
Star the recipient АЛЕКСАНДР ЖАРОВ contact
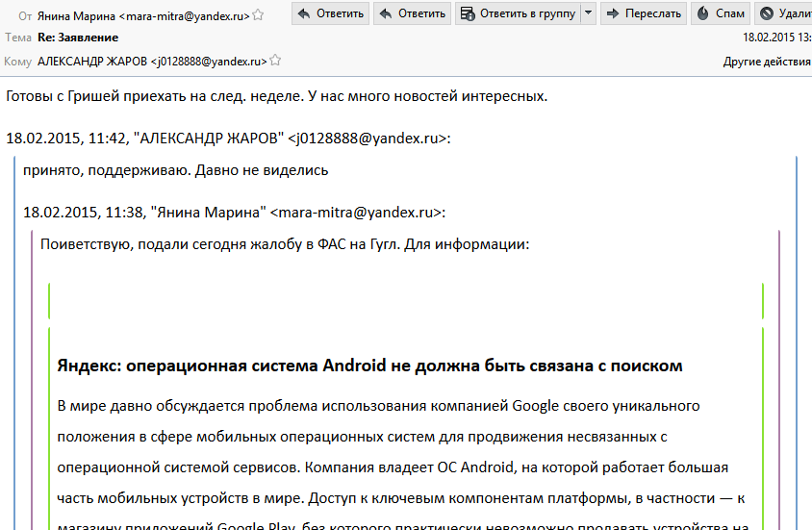[275, 61]
